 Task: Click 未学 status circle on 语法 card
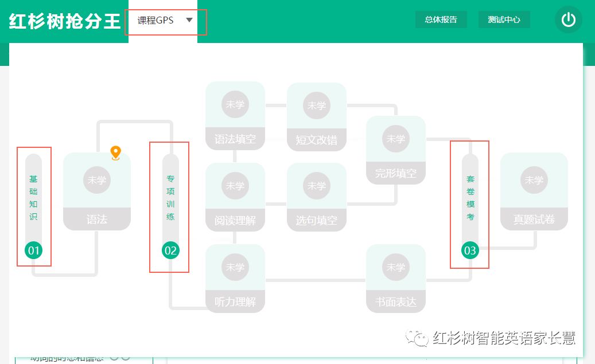pos(97,180)
